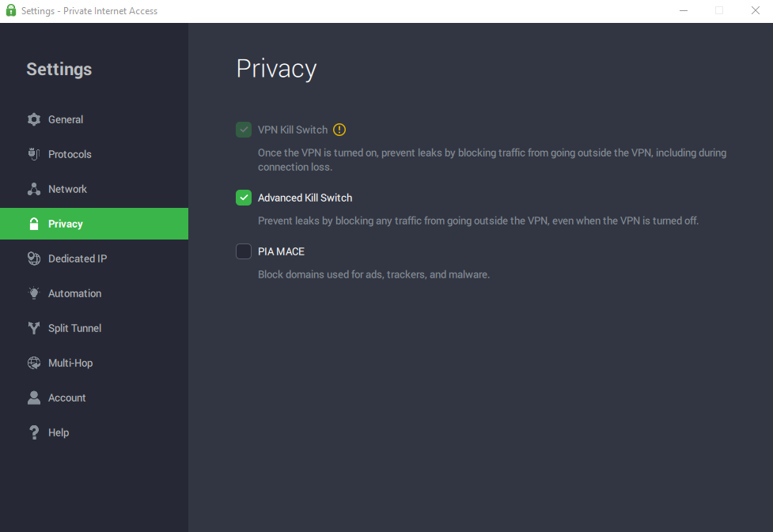
Task: Click the VPN Kill Switch label
Action: pos(293,130)
